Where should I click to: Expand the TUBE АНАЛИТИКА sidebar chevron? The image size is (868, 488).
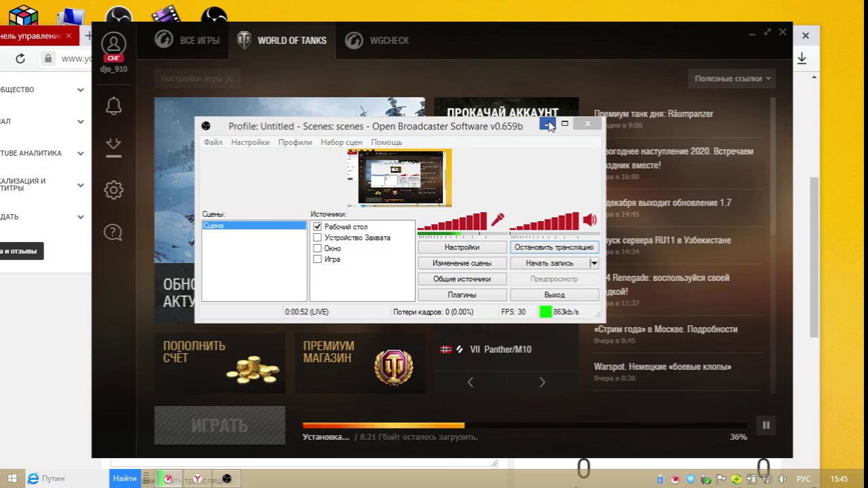pos(81,153)
